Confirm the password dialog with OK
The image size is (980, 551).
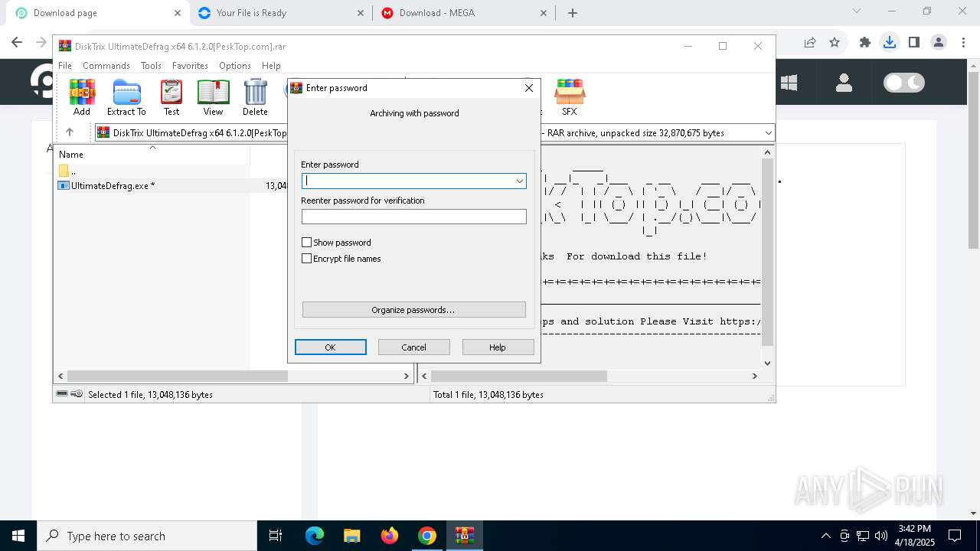331,347
